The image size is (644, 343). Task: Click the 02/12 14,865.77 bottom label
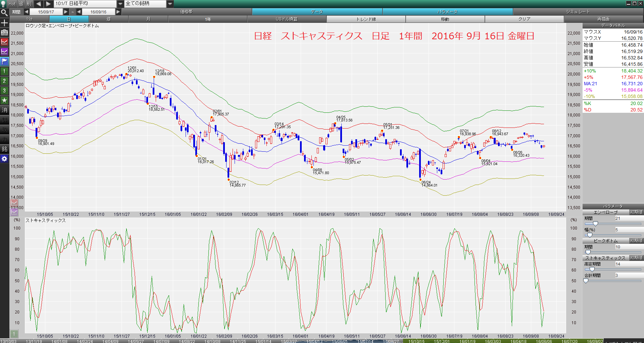[238, 184]
